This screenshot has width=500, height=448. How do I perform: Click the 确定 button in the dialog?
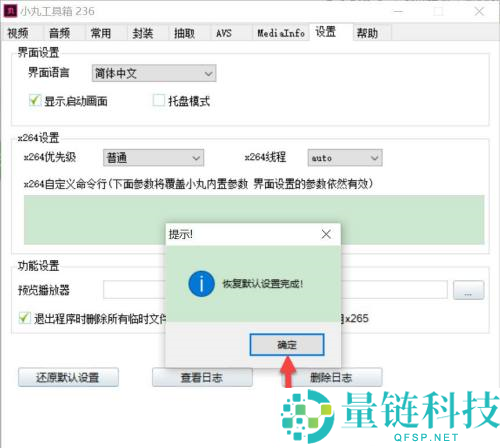point(287,345)
